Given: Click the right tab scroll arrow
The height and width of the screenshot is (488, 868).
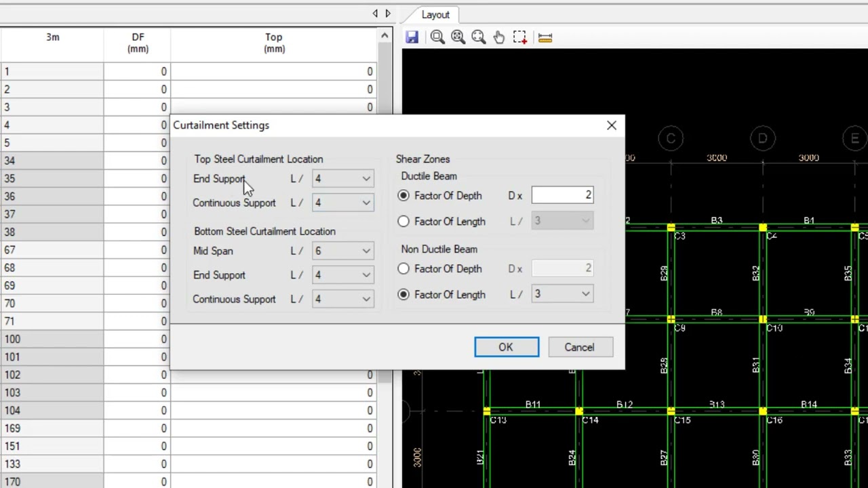Looking at the screenshot, I should pos(388,14).
